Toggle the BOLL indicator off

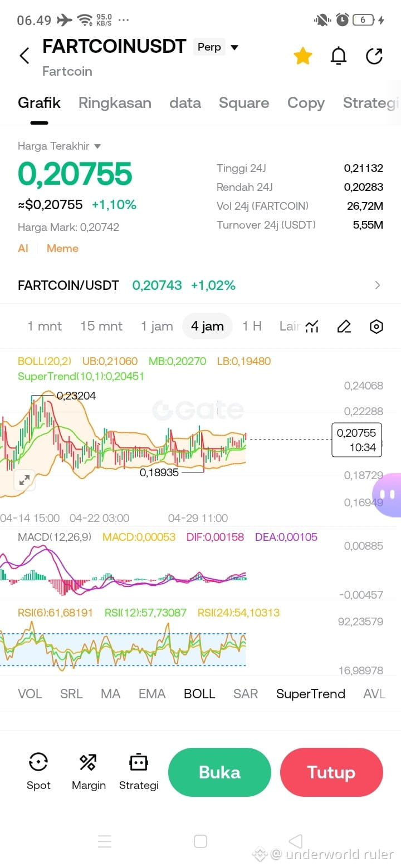199,694
